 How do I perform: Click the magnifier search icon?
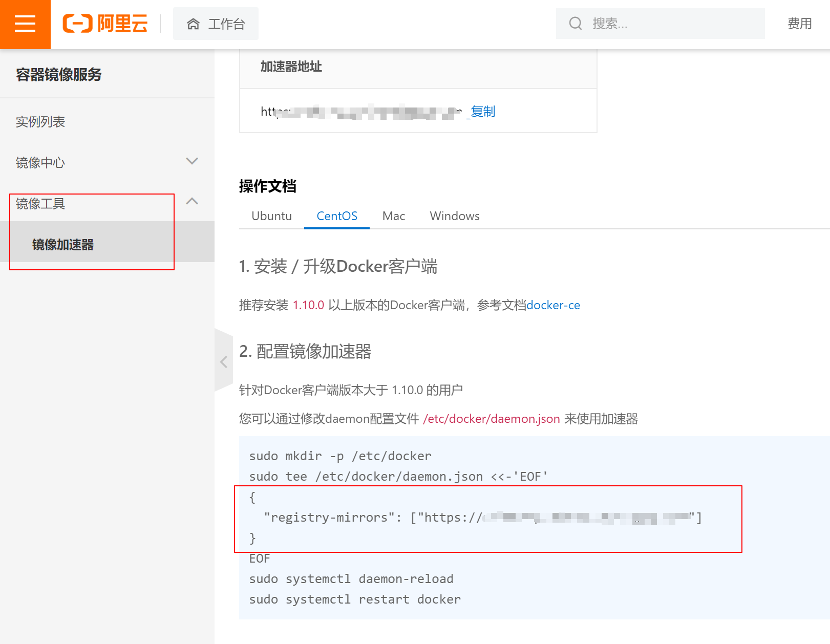point(576,24)
